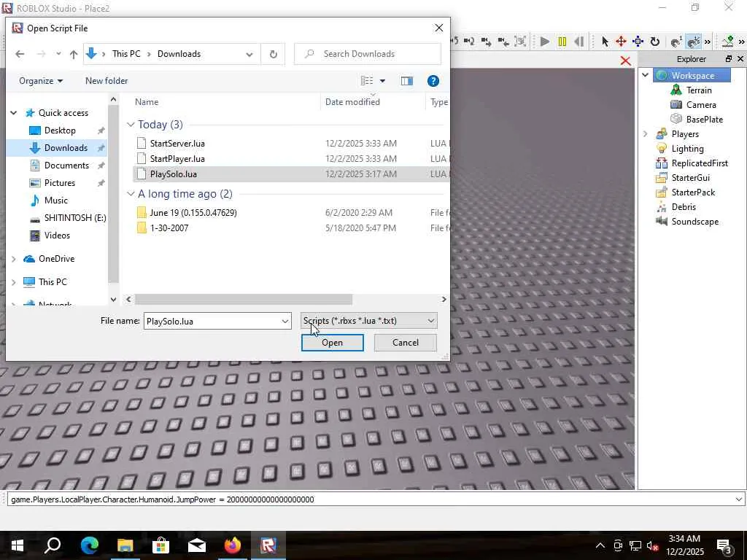Expand This PC in navigation pane

tap(14, 282)
